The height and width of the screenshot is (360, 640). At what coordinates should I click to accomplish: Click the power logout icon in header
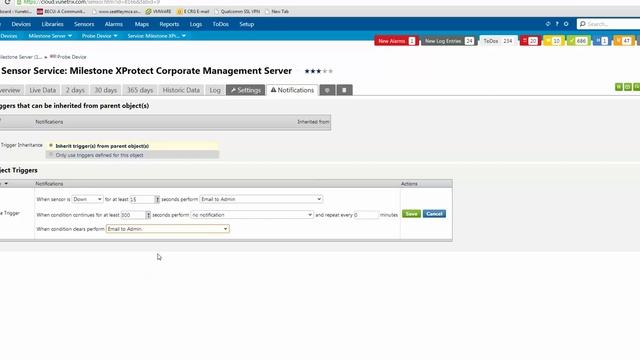pyautogui.click(x=566, y=24)
